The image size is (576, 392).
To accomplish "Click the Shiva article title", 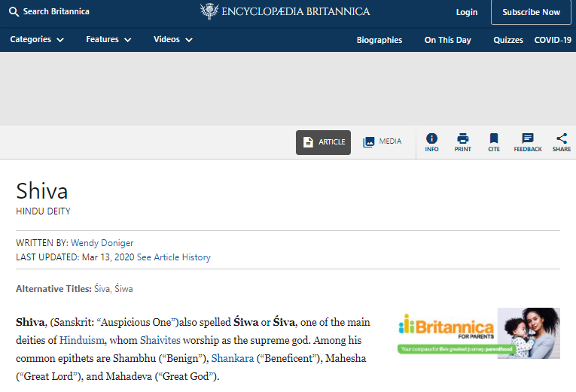I will tap(42, 191).
